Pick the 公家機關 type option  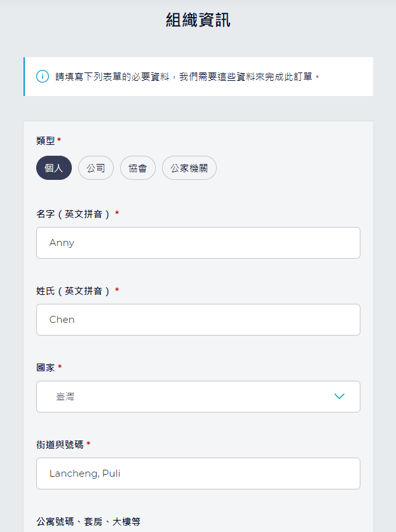pyautogui.click(x=189, y=168)
